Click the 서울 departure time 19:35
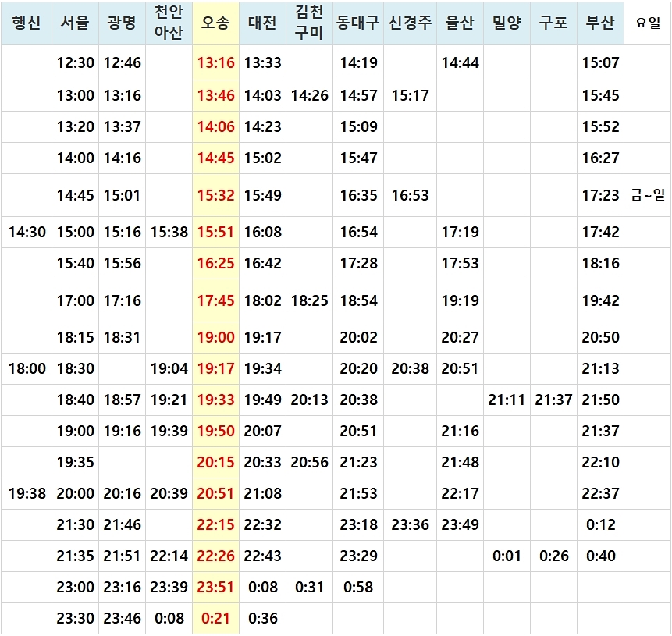 [76, 462]
